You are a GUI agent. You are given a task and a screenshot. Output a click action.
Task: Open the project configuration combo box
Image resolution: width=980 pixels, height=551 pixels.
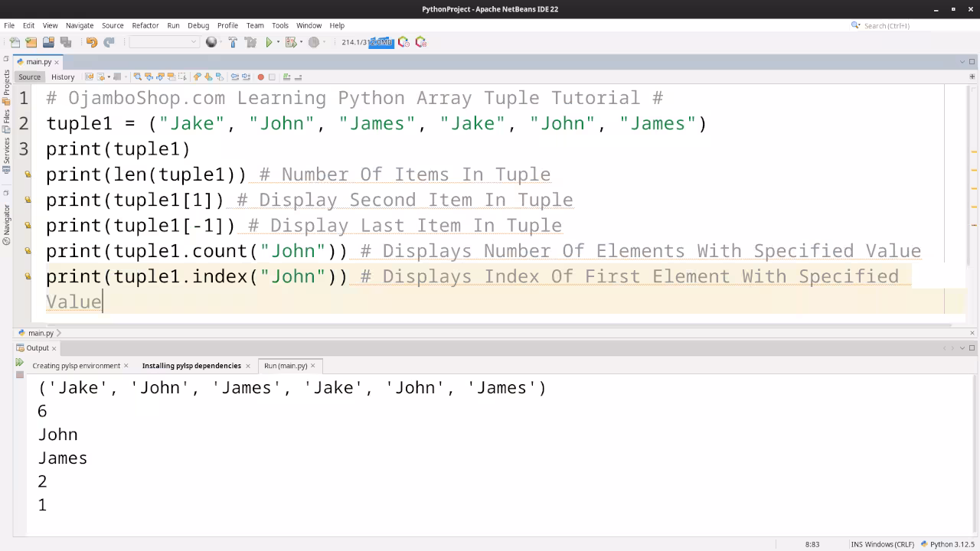click(164, 42)
